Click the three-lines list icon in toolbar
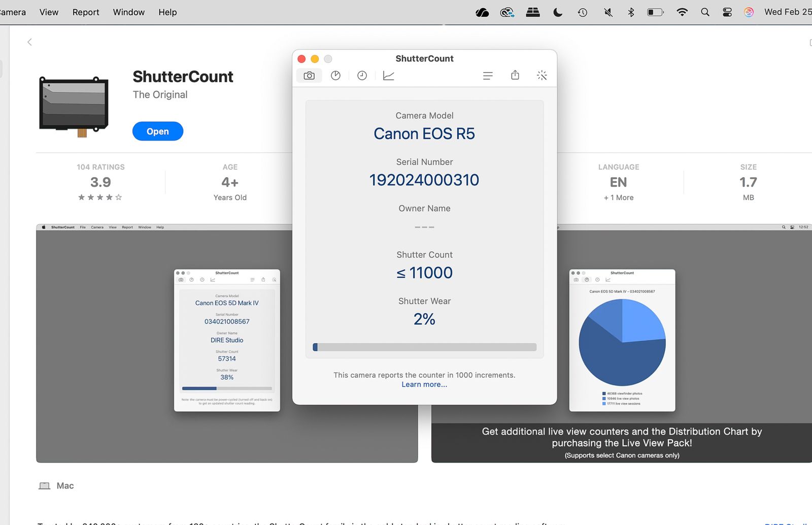The height and width of the screenshot is (525, 812). click(x=488, y=76)
